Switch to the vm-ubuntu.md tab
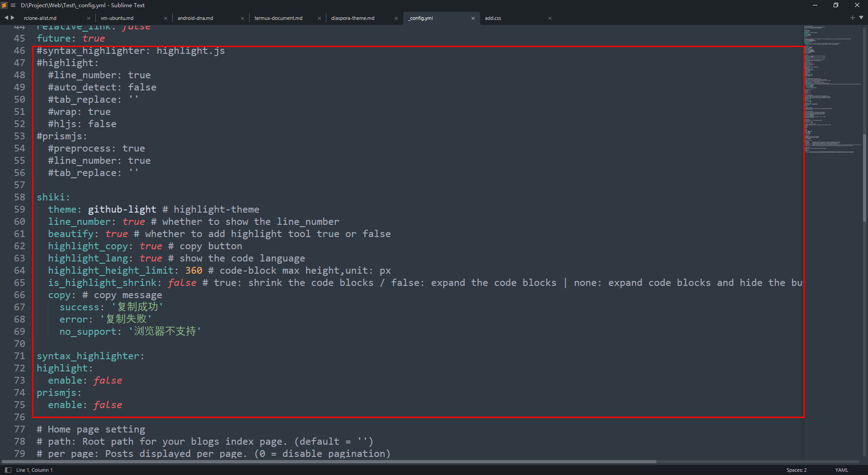This screenshot has width=868, height=475. (x=117, y=19)
